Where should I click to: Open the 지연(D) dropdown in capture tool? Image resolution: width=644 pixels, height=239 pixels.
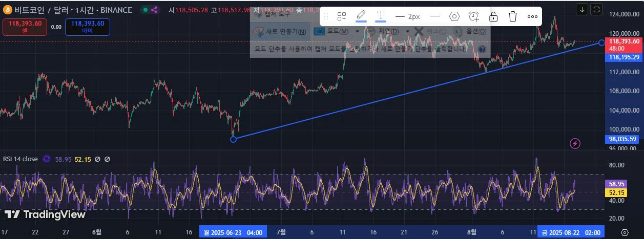(x=388, y=32)
